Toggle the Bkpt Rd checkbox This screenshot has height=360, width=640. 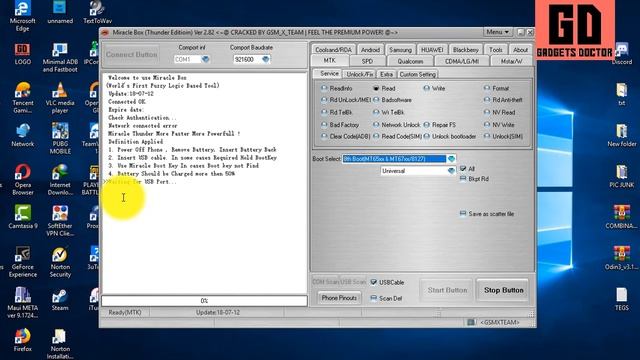(474, 179)
